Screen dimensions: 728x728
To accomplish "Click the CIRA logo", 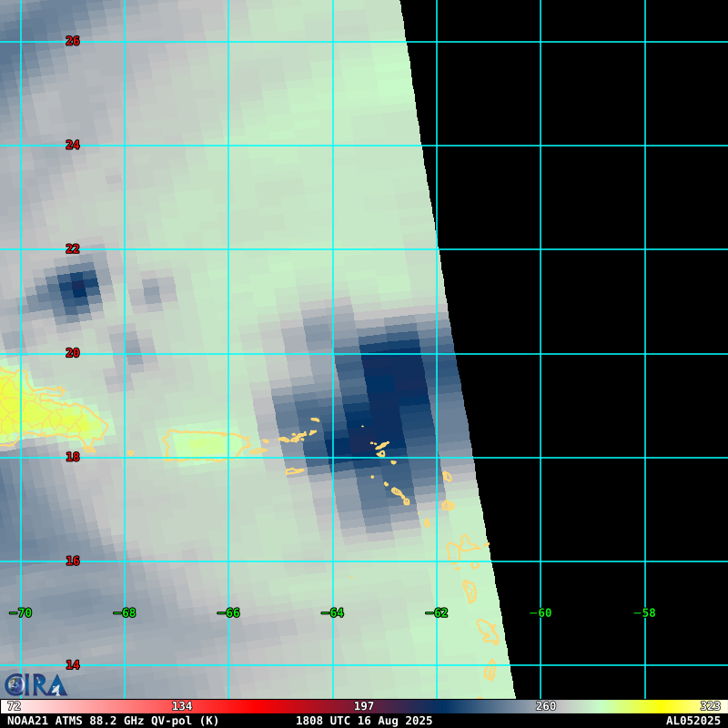I will point(35,684).
